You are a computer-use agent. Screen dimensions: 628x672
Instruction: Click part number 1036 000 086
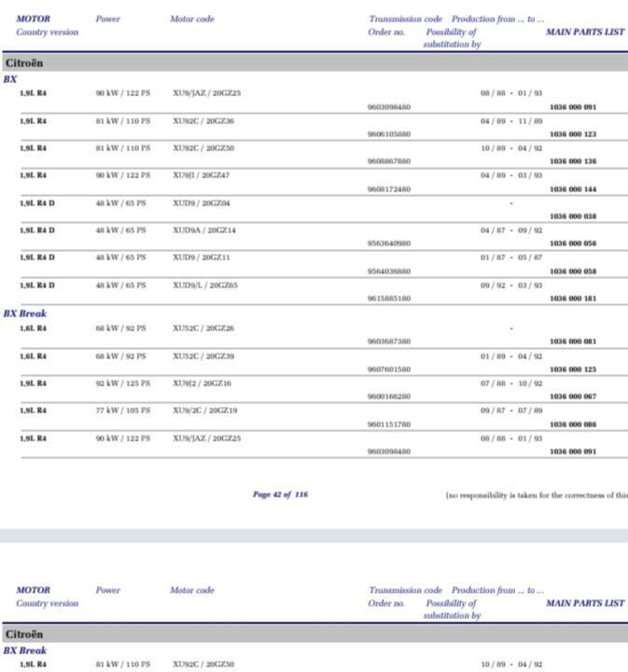(573, 425)
